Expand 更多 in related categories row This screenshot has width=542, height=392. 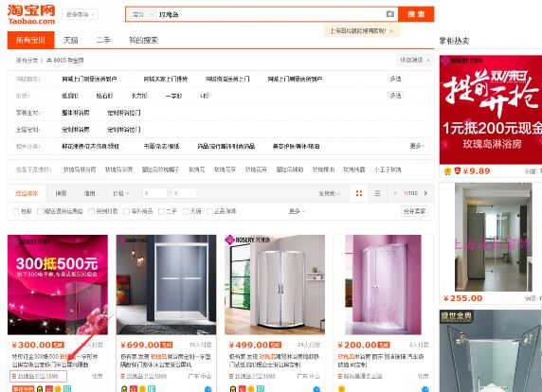click(417, 146)
